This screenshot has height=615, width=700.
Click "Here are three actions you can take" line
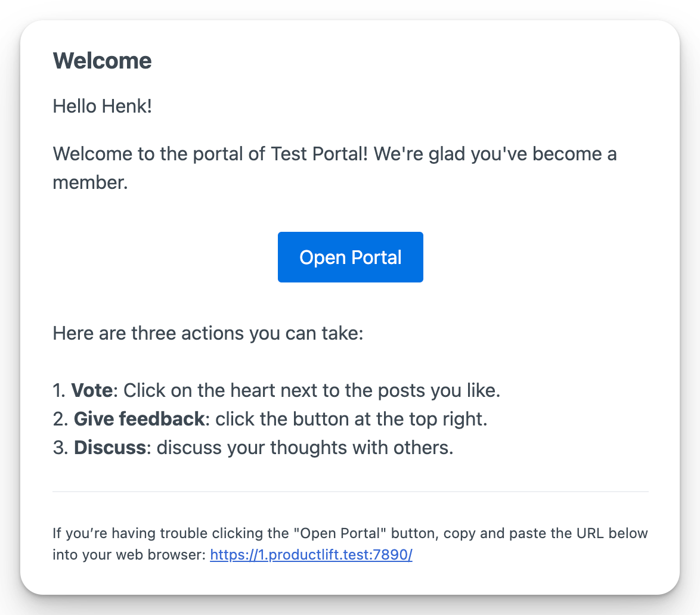[207, 333]
